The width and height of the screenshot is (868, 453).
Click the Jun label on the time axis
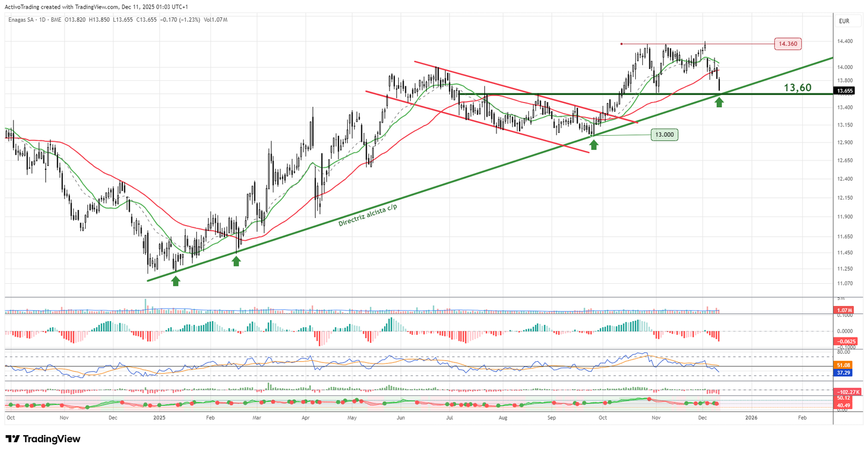tap(401, 418)
